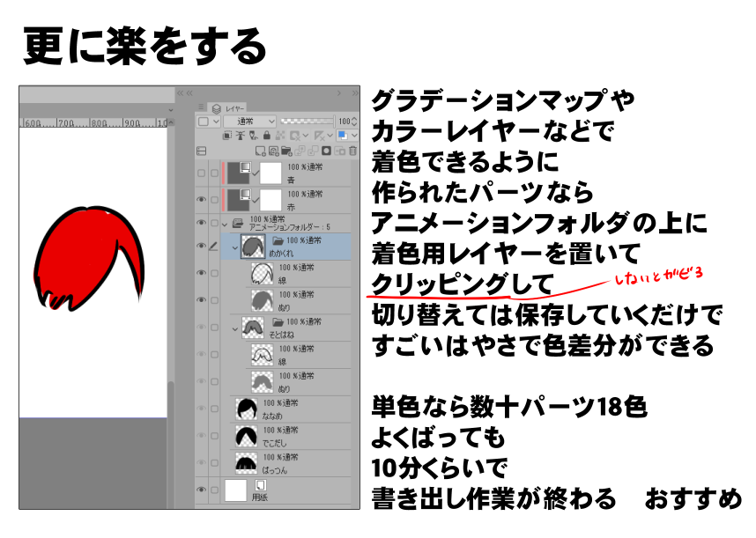Screen dimensions: 756x538
Task: Select the ななめ layer
Action: (291, 409)
